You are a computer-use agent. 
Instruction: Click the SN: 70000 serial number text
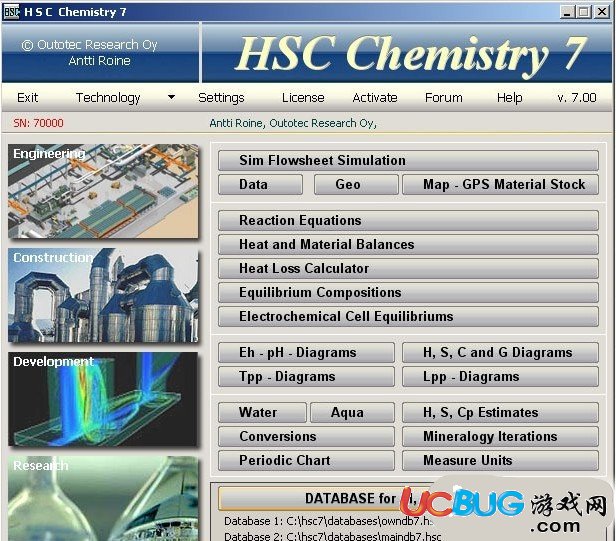(38, 123)
